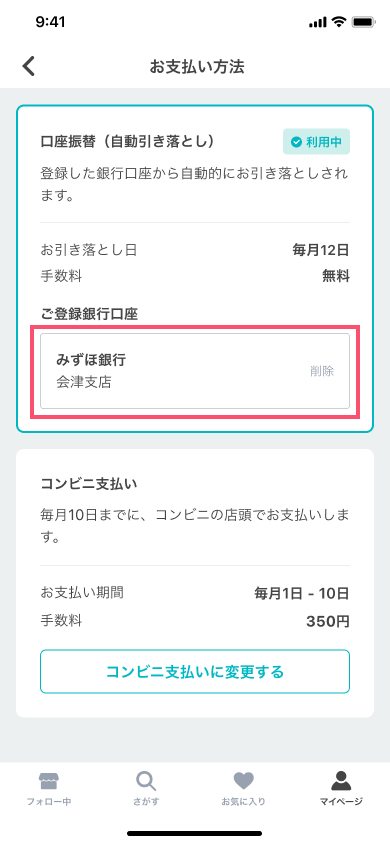Tap the checkmark icon in 利用中 badge
The width and height of the screenshot is (390, 844).
point(296,142)
